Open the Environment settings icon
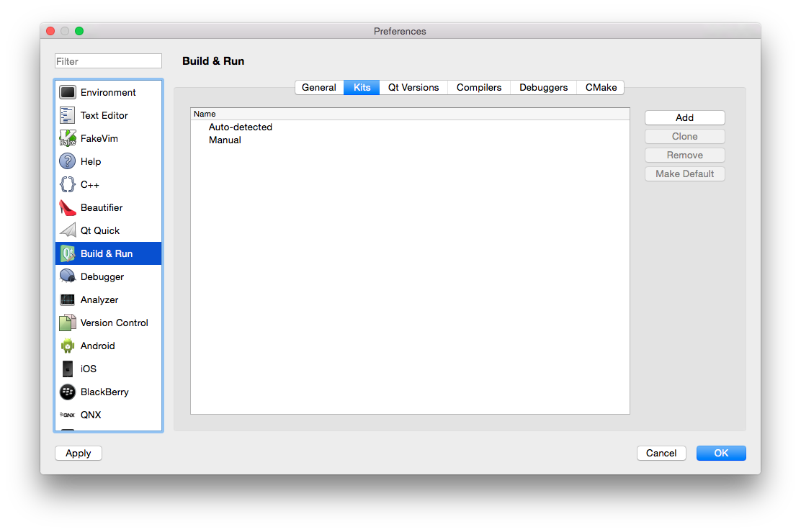Screen dimensions: 801x532 [x=68, y=92]
